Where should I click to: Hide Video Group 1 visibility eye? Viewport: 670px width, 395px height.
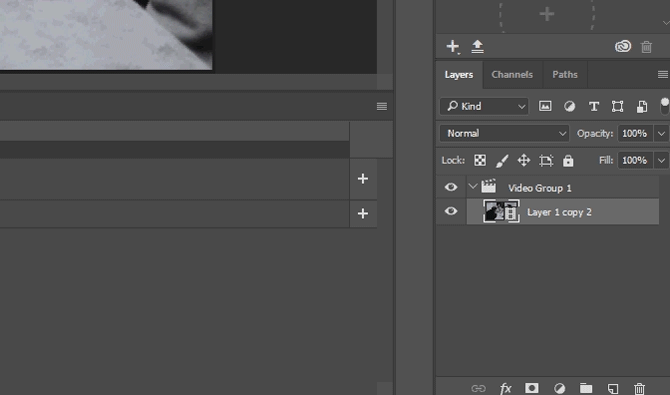pos(451,187)
